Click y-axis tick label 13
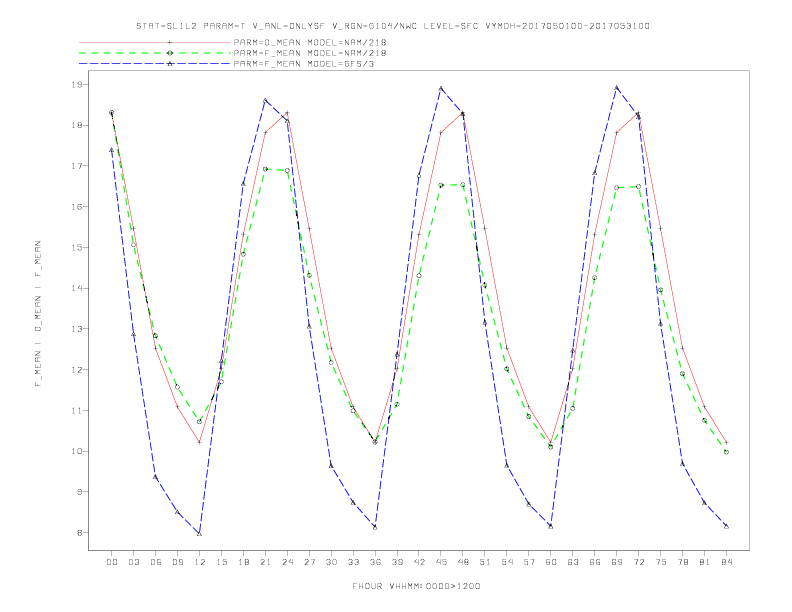 point(77,329)
